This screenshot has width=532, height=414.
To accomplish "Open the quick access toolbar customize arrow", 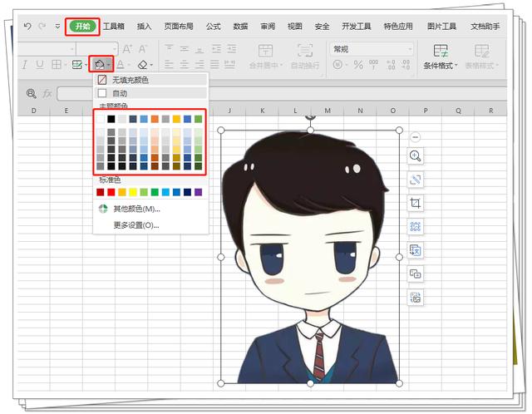I will tap(57, 26).
